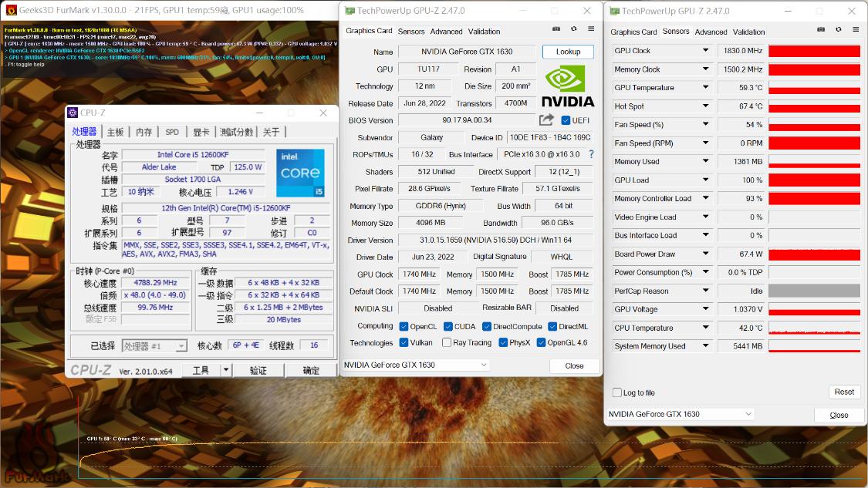The image size is (868, 488).
Task: Enable Log to file in sensors window
Action: [616, 392]
